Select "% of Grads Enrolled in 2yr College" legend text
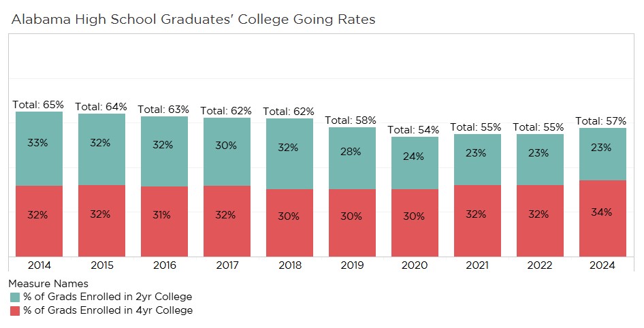This screenshot has height=328, width=644. 108,297
